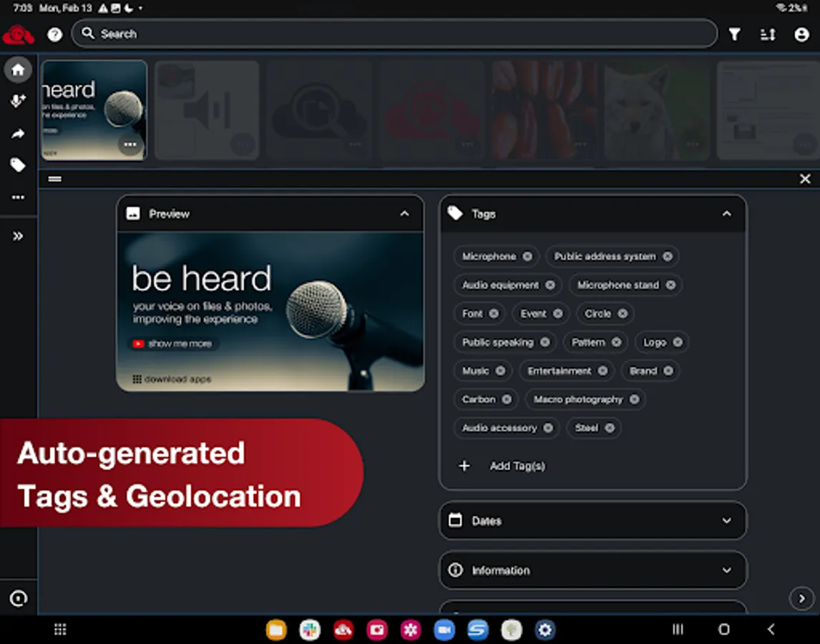Click Add Tag(s) button
The image size is (820, 644).
(x=517, y=466)
